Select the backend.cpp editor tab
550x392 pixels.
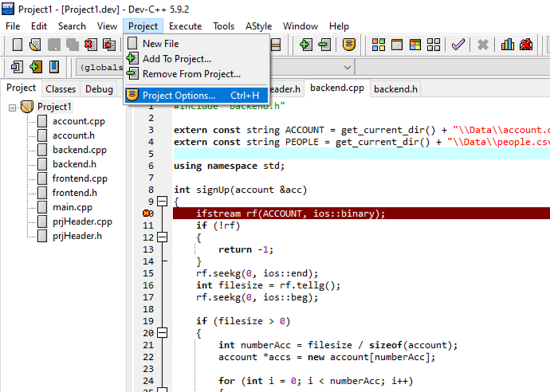pos(337,88)
